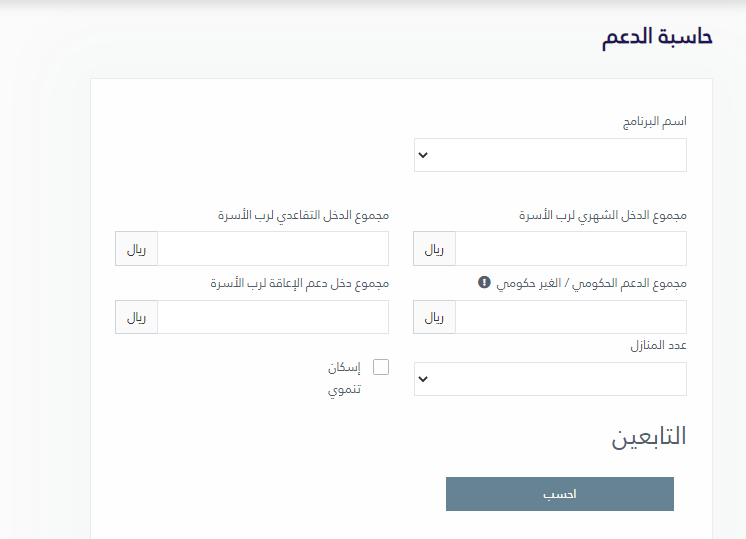Click the التابعين section heading

click(649, 436)
